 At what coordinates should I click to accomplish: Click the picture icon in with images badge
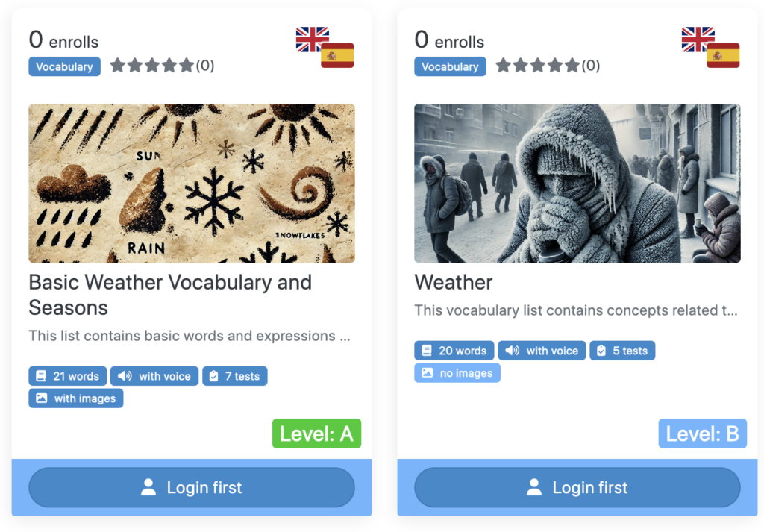pos(42,398)
